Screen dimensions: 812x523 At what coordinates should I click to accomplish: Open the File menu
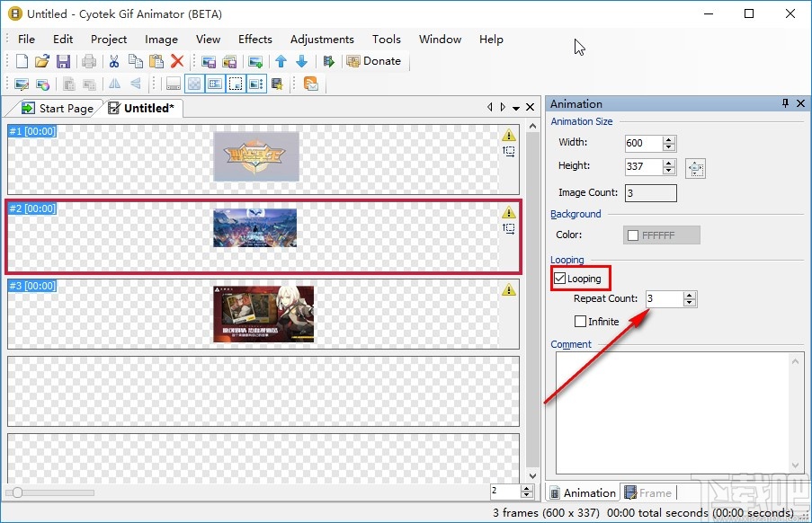[26, 40]
